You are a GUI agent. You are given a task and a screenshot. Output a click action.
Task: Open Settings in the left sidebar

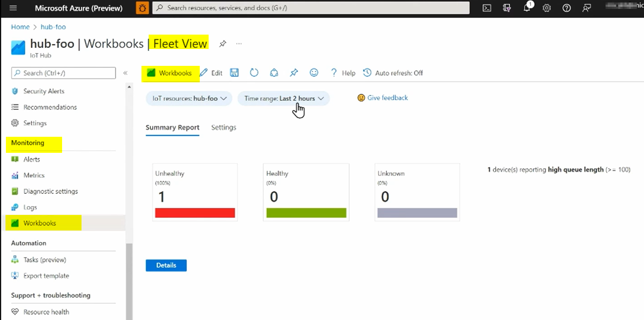(x=35, y=123)
